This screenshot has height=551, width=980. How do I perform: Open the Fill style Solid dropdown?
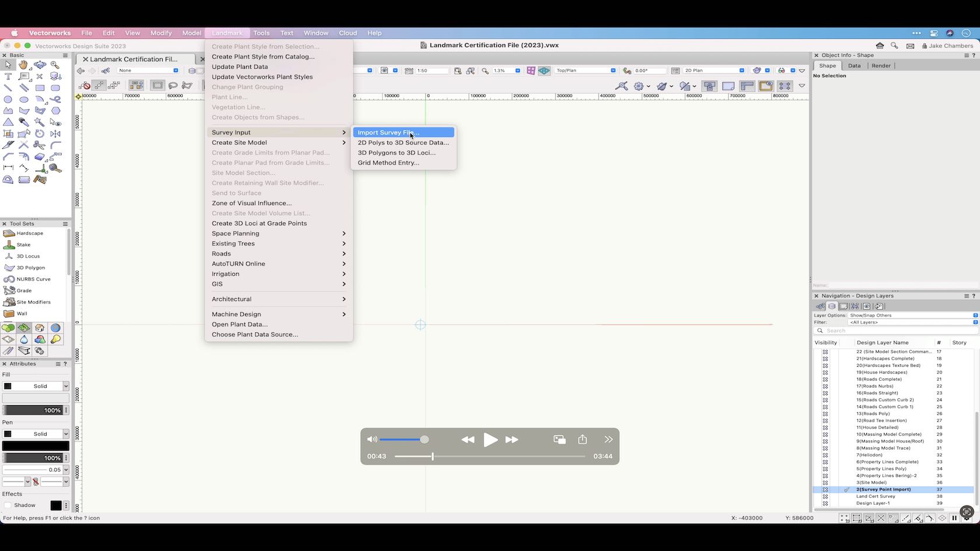pos(36,386)
